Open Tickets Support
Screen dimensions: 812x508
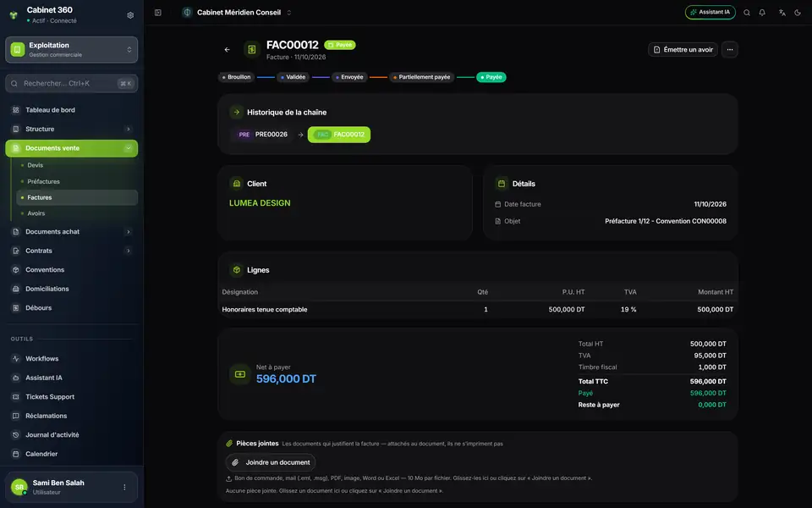point(71,397)
